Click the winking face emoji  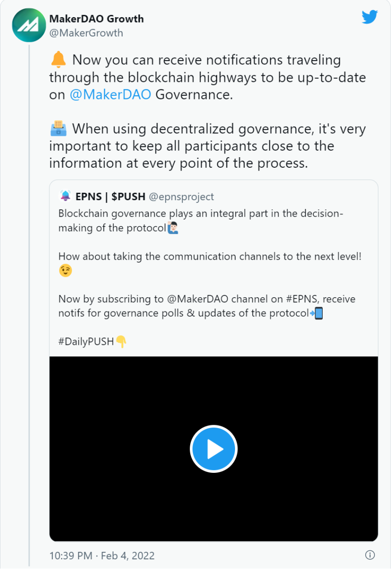[66, 271]
